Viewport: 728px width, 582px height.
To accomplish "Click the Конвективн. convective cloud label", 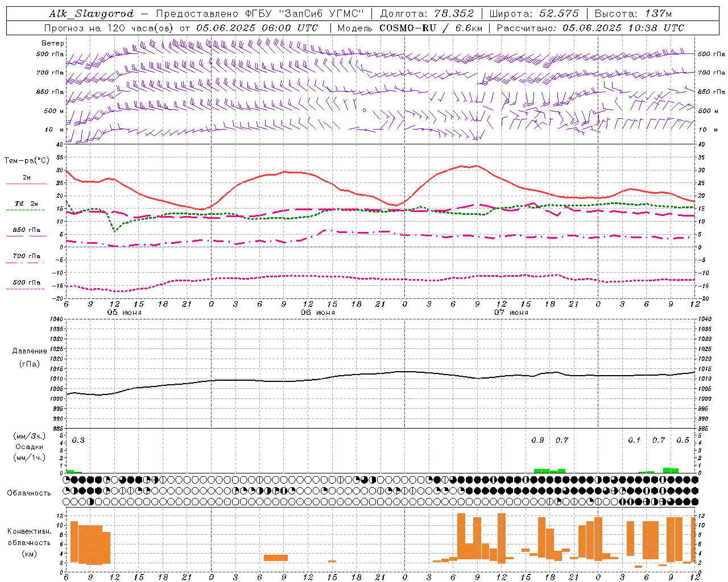I will (x=29, y=531).
